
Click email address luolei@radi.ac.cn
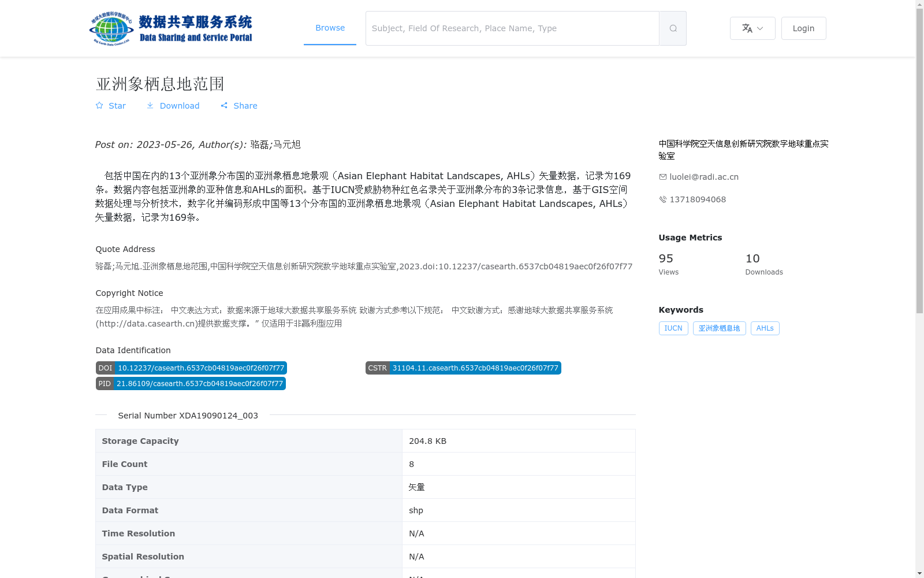(x=704, y=177)
